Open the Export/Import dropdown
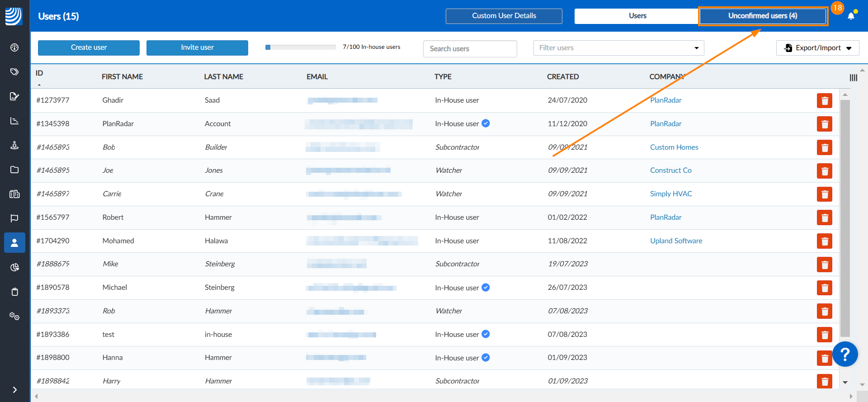Image resolution: width=868 pixels, height=402 pixels. pyautogui.click(x=817, y=48)
